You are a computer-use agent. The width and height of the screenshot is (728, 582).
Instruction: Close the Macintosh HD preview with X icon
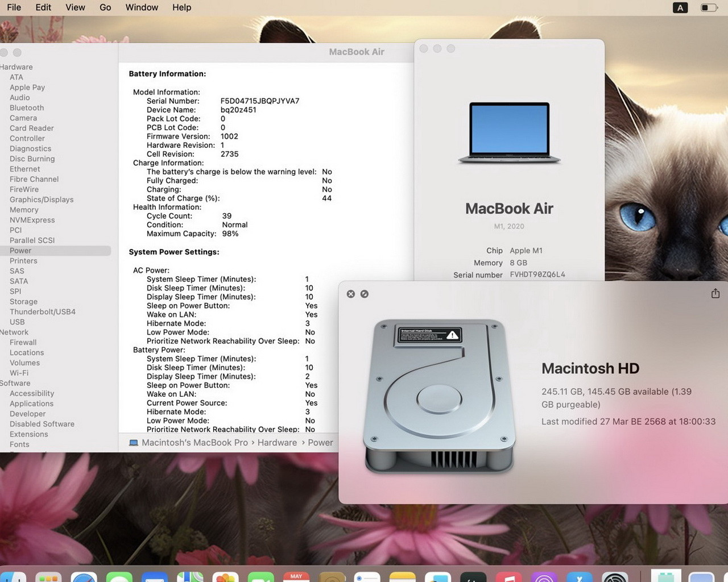coord(351,294)
